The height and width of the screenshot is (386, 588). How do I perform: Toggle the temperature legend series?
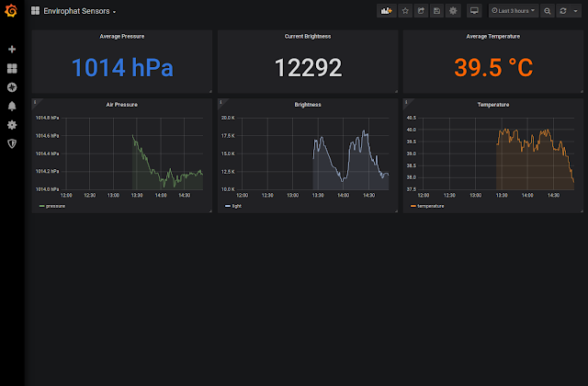click(x=431, y=206)
